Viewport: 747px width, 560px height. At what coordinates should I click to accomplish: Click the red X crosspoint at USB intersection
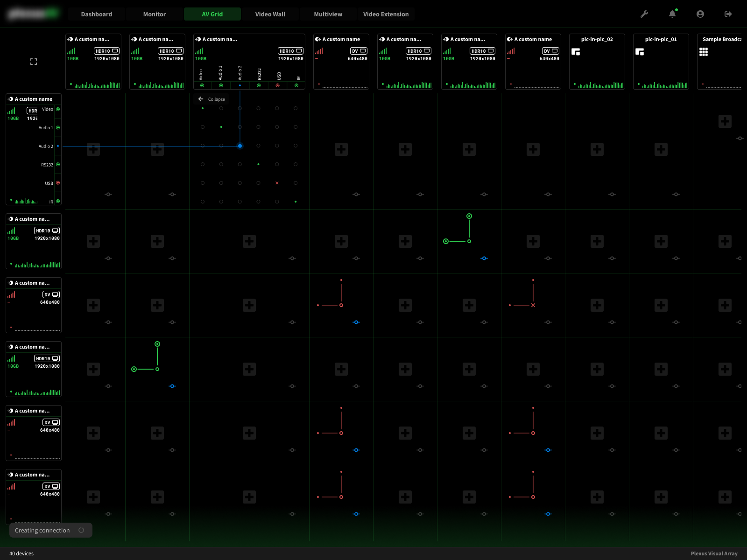point(277,183)
